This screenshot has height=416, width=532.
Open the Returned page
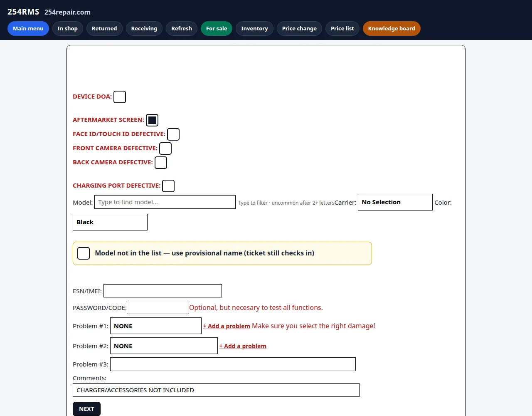(x=104, y=29)
